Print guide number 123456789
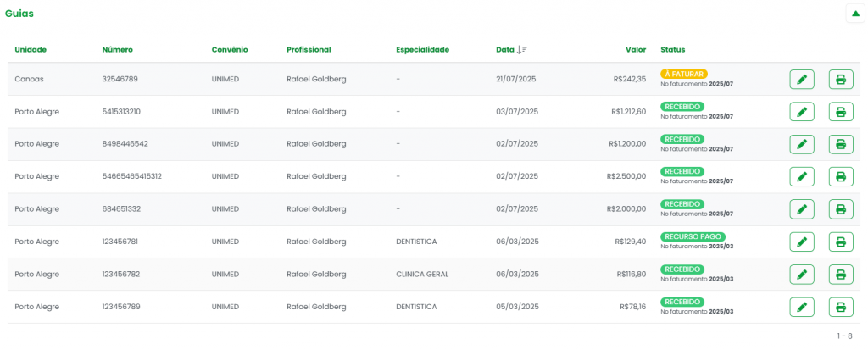This screenshot has width=868, height=350. pyautogui.click(x=840, y=306)
